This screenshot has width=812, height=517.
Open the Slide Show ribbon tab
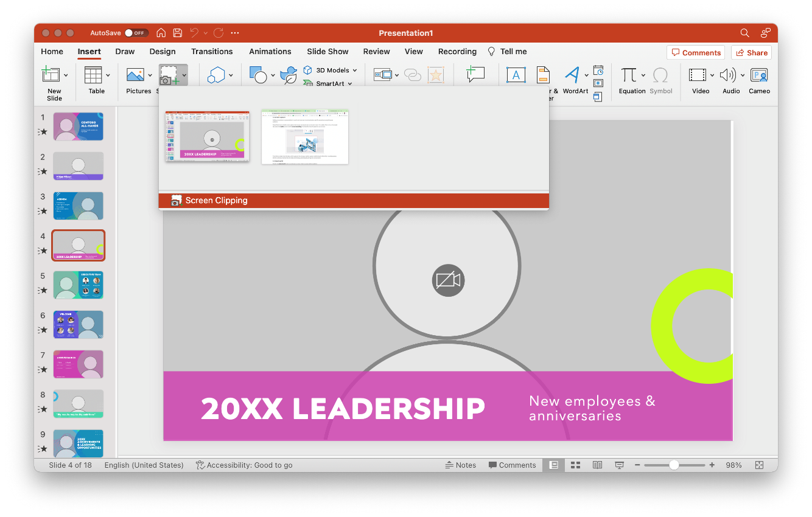coord(327,52)
